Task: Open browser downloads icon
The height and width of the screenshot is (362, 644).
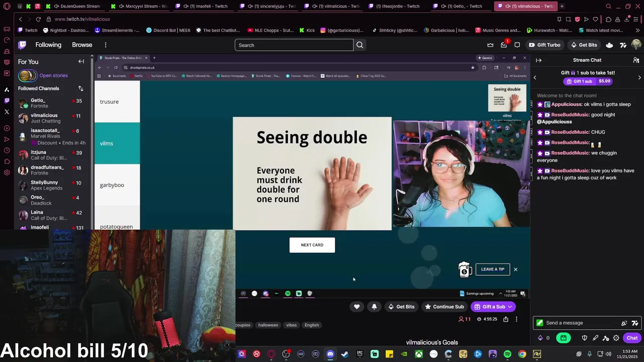Action: 627,19
